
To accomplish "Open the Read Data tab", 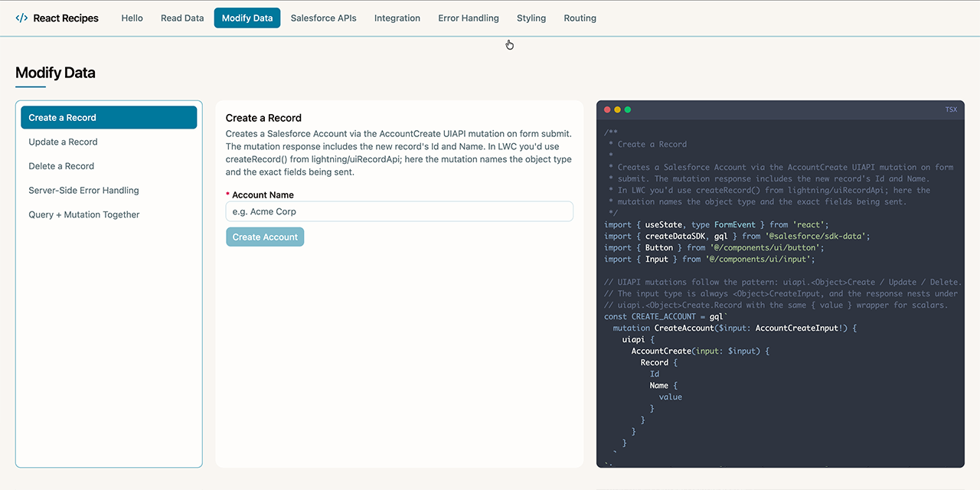I will (x=182, y=18).
